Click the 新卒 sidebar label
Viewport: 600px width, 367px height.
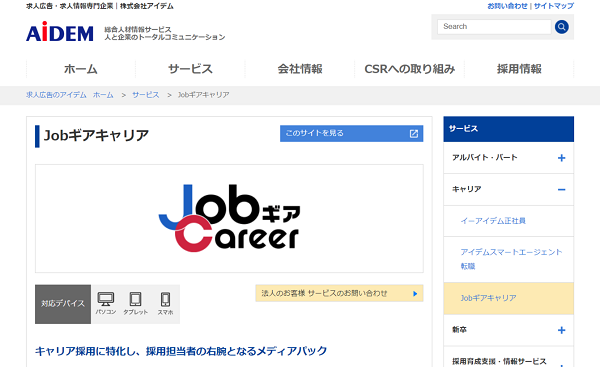point(459,329)
